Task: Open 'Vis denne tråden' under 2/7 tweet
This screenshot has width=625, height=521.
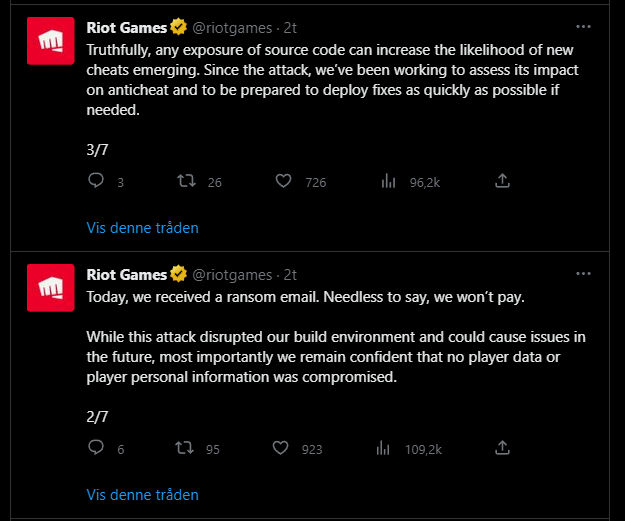Action: click(x=142, y=495)
